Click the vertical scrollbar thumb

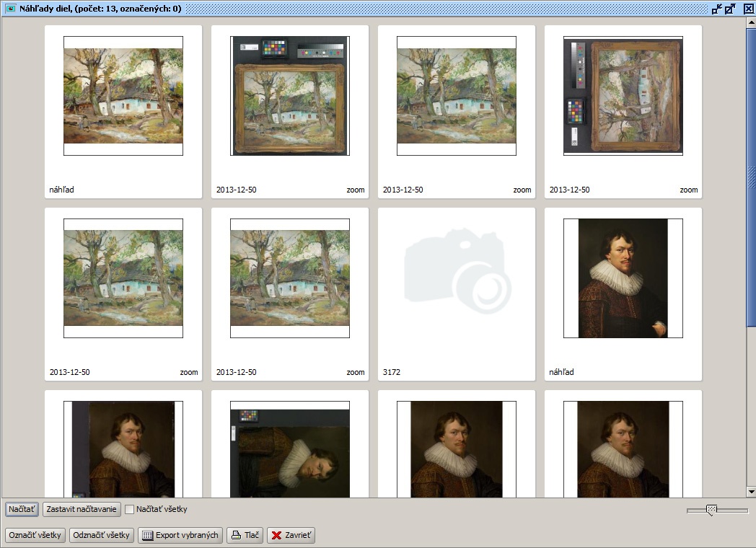click(x=751, y=176)
